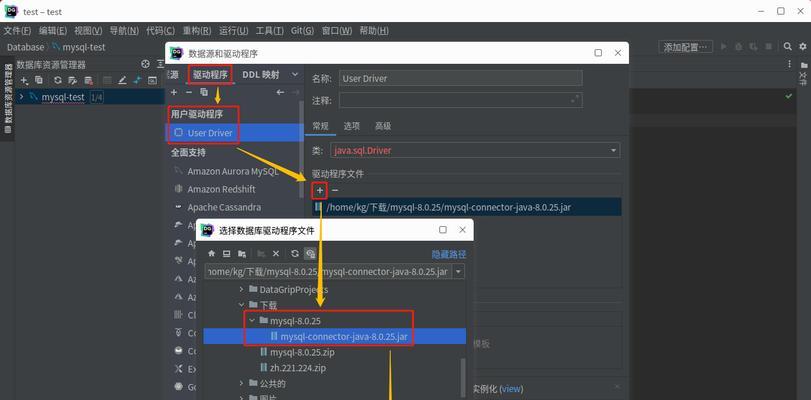Toggle show hidden files icon in file chooser
811x400 pixels.
[310, 254]
